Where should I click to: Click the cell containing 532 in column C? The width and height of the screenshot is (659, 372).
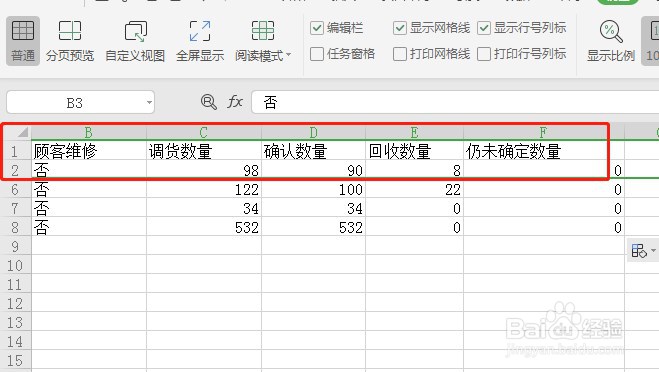pyautogui.click(x=204, y=227)
